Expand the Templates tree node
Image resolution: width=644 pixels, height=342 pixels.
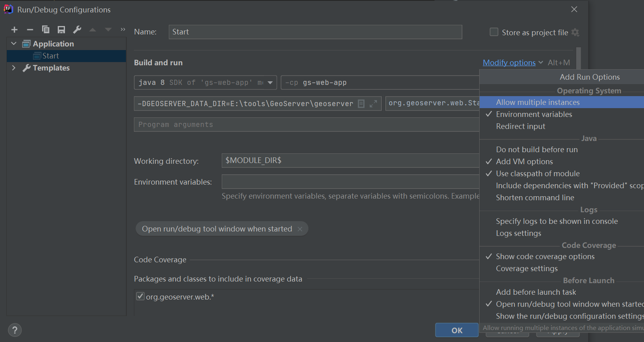tap(14, 68)
